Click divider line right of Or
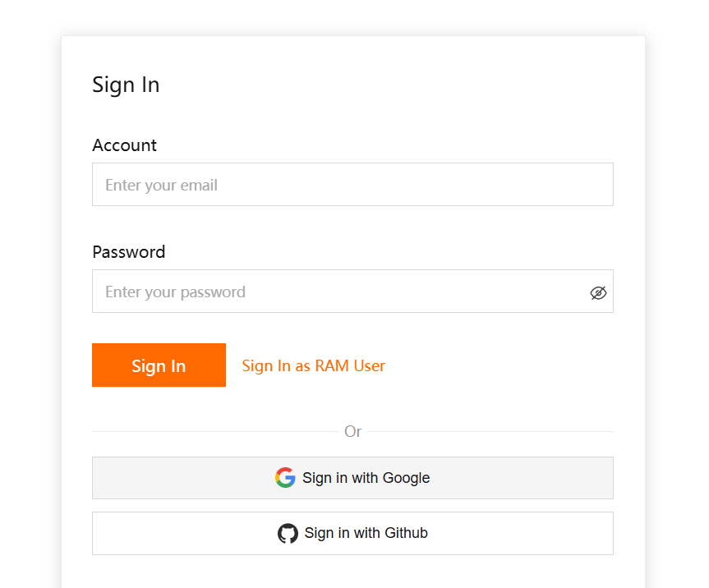709x588 pixels. pos(493,431)
